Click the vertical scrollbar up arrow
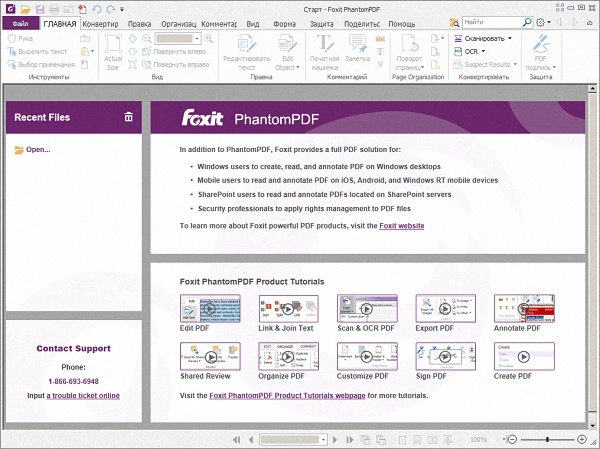The image size is (600, 449). coord(592,89)
